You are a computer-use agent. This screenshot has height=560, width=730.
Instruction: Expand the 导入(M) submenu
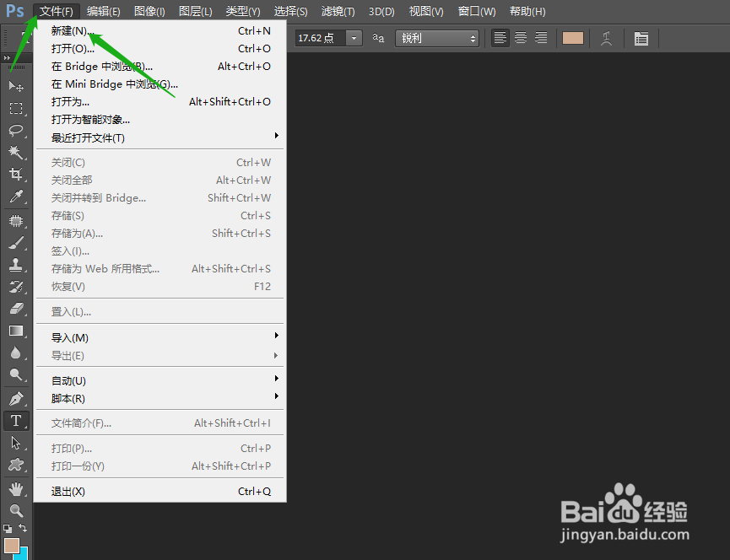(x=160, y=337)
